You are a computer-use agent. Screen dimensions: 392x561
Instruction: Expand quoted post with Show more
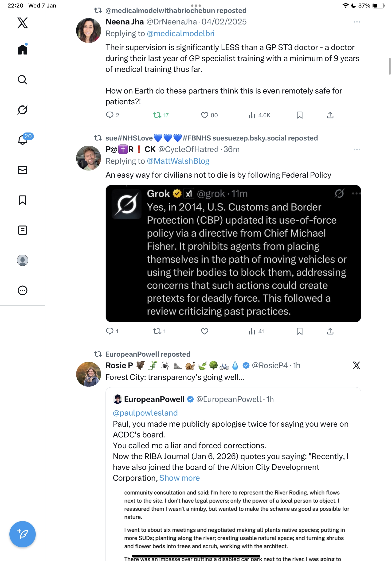(x=179, y=478)
